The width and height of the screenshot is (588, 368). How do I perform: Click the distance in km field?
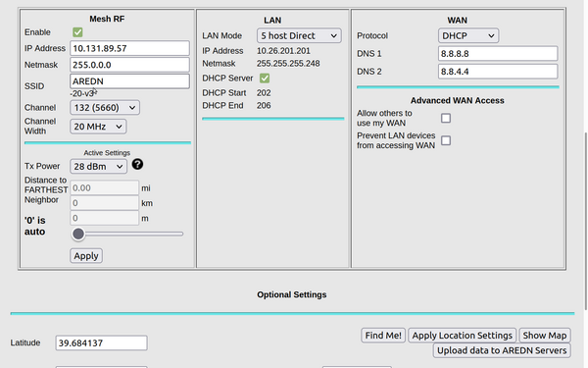pyautogui.click(x=104, y=203)
